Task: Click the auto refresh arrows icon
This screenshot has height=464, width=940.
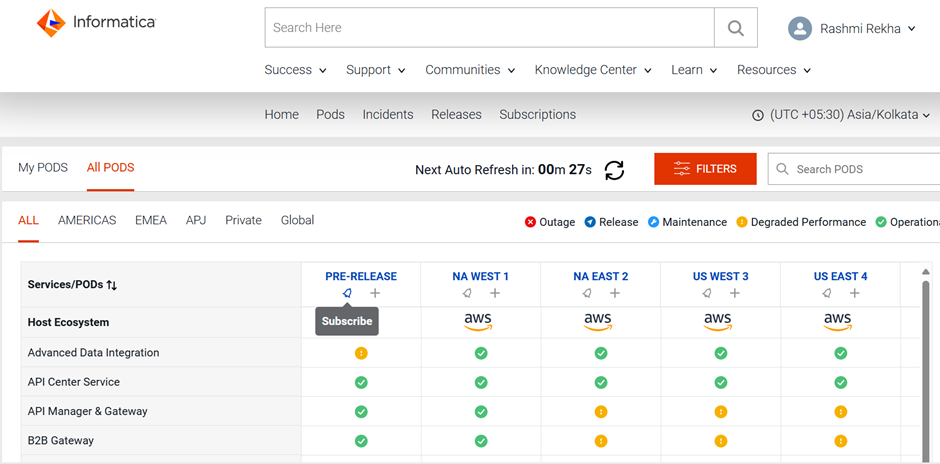Action: [614, 170]
